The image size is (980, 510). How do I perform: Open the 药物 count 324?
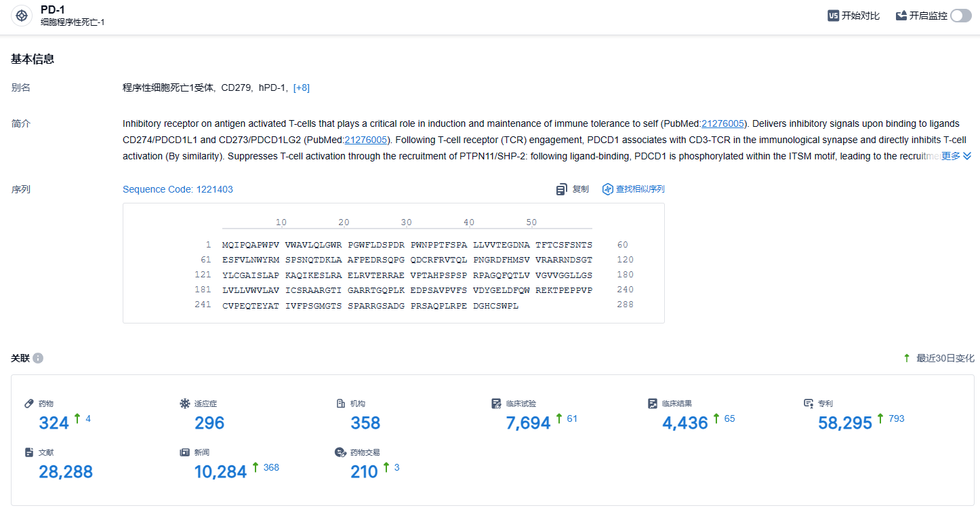pos(54,423)
